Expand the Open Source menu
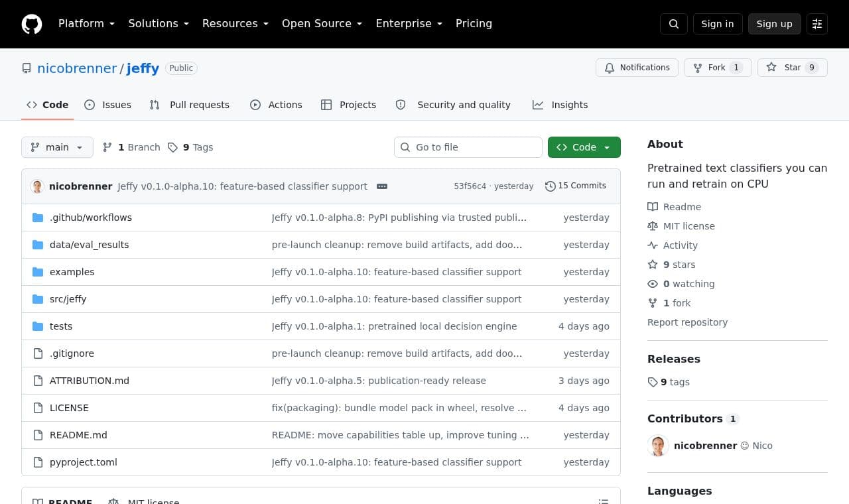Viewport: 849px width, 504px height. [322, 24]
